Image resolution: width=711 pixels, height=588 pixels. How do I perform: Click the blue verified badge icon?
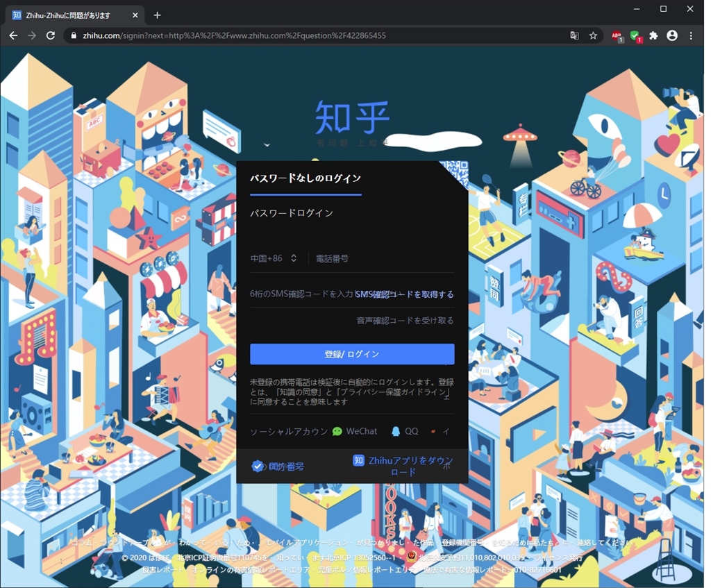click(x=257, y=466)
